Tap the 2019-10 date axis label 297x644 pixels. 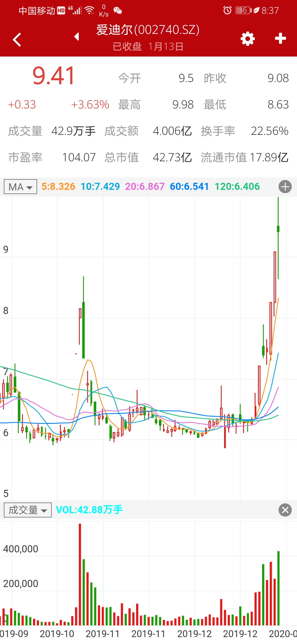click(57, 634)
